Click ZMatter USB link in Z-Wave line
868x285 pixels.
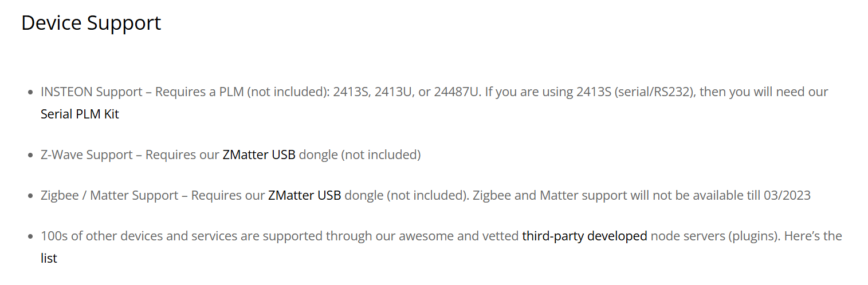point(258,155)
